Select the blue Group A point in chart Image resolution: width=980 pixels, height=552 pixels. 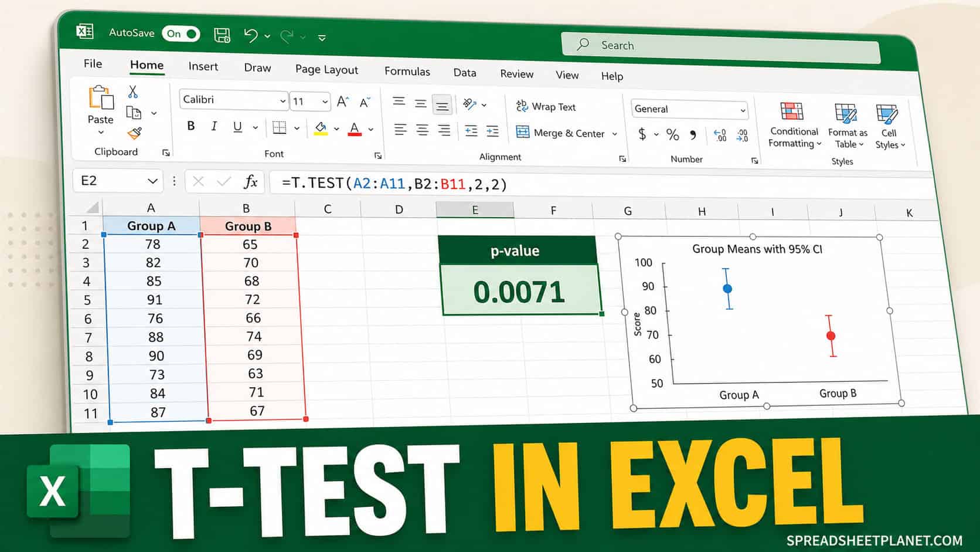(x=727, y=289)
